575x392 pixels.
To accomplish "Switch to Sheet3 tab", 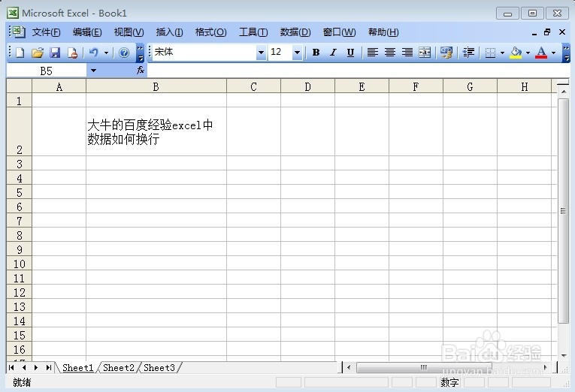I will click(159, 367).
